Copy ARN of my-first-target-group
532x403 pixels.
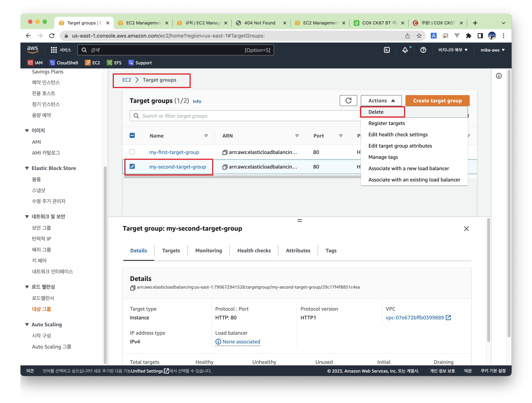225,152
